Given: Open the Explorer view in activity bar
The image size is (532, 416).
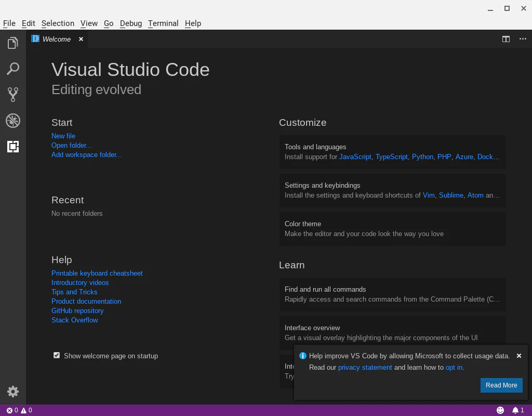Looking at the screenshot, I should tap(13, 43).
